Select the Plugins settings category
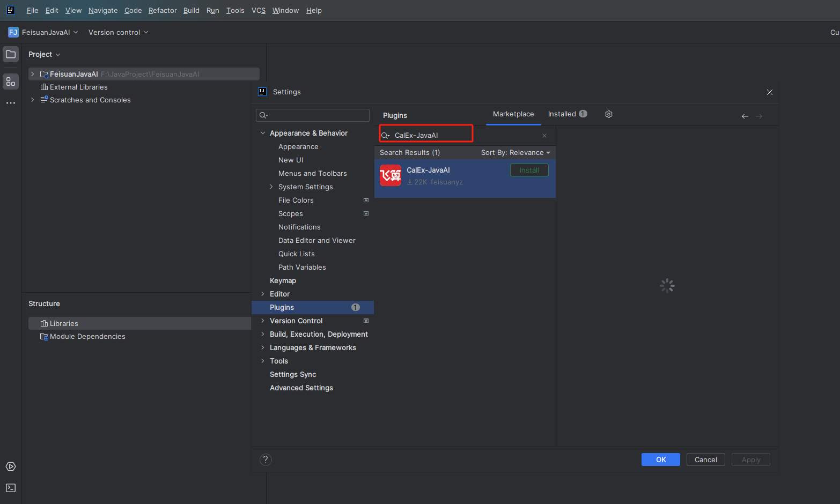Screen dimensions: 840x504 [x=313, y=307]
